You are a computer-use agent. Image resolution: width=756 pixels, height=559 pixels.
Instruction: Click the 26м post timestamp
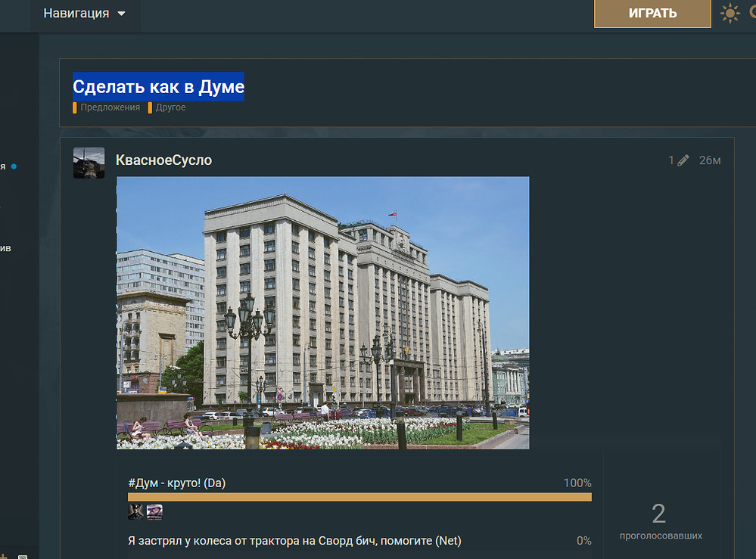(710, 160)
